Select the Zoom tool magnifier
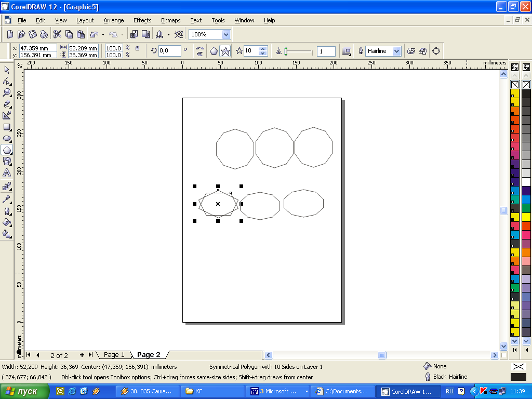This screenshot has width=532, height=399. (7, 92)
